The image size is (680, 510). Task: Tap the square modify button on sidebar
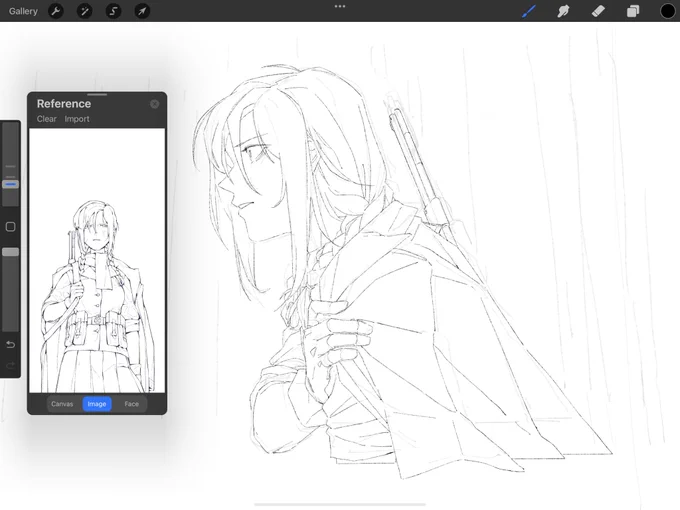coord(10,226)
